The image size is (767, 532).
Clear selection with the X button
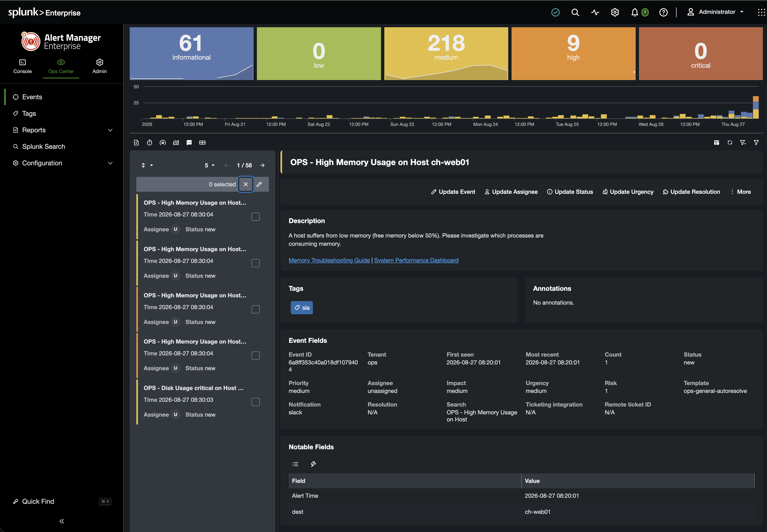point(246,184)
